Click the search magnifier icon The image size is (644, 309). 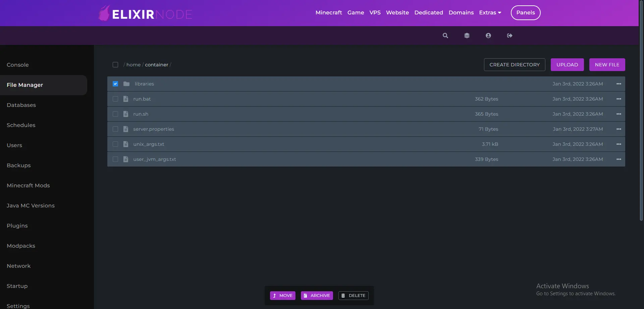point(445,36)
